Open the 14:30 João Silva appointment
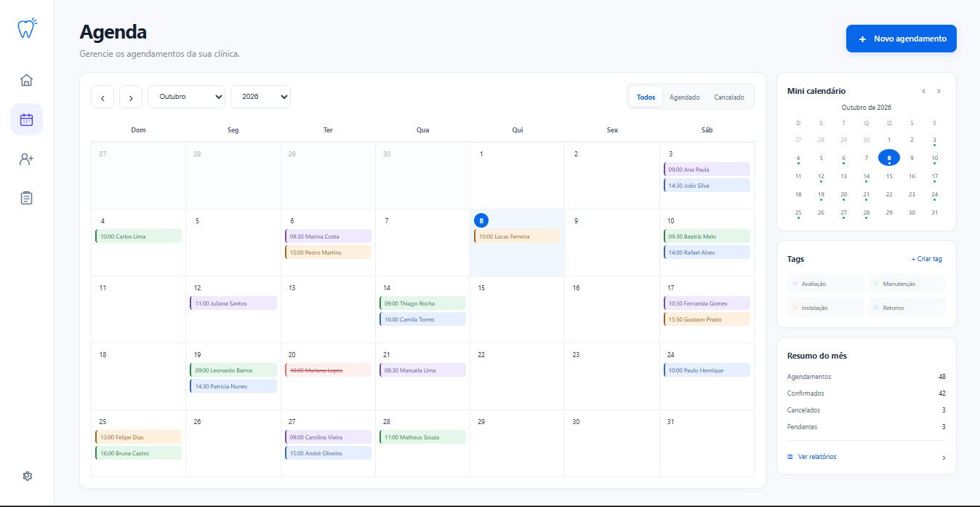Image resolution: width=980 pixels, height=507 pixels. pyautogui.click(x=707, y=185)
